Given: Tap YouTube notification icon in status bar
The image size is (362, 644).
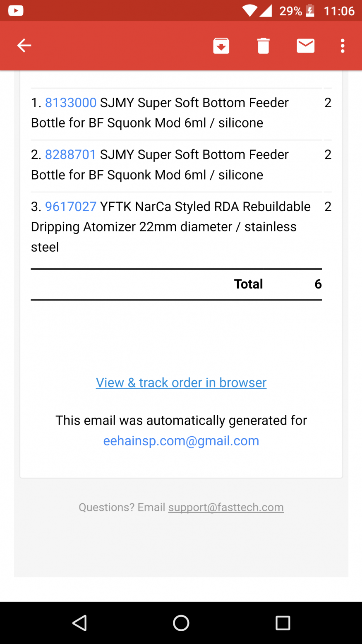Looking at the screenshot, I should [16, 11].
